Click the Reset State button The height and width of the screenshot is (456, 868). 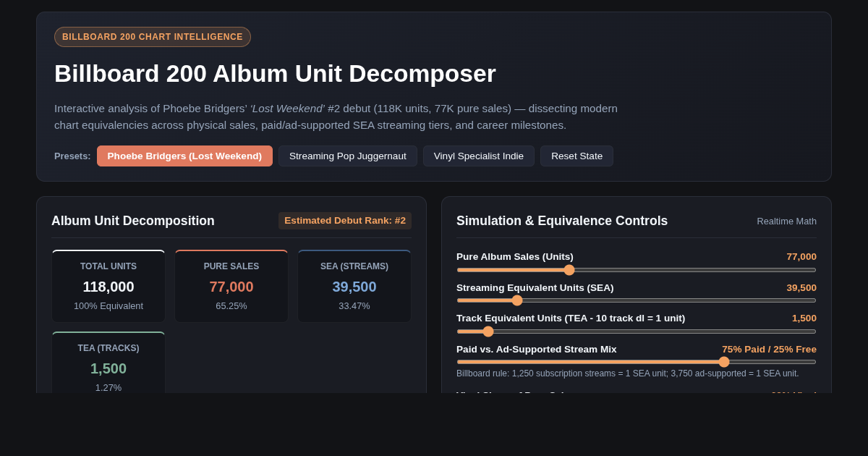[x=576, y=156]
